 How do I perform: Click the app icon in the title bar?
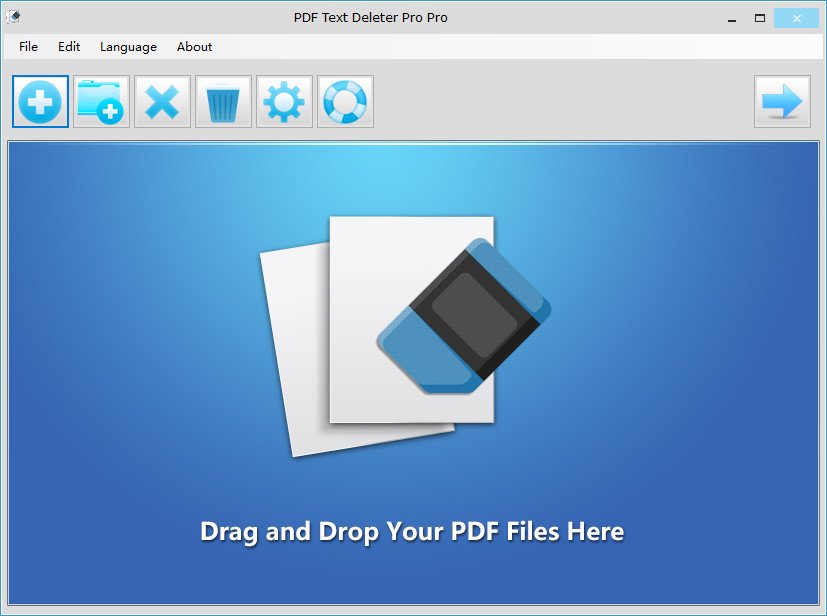coord(14,17)
